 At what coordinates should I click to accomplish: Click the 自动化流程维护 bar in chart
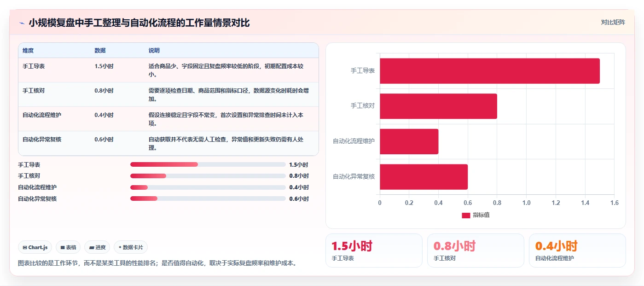409,141
